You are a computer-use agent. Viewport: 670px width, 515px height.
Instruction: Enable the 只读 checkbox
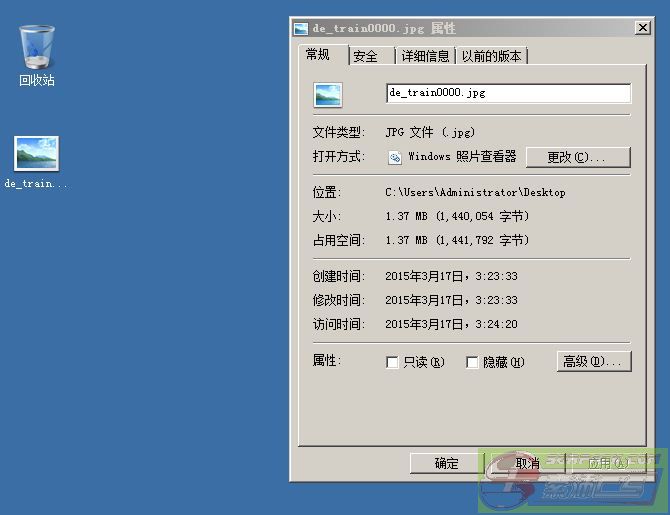392,362
